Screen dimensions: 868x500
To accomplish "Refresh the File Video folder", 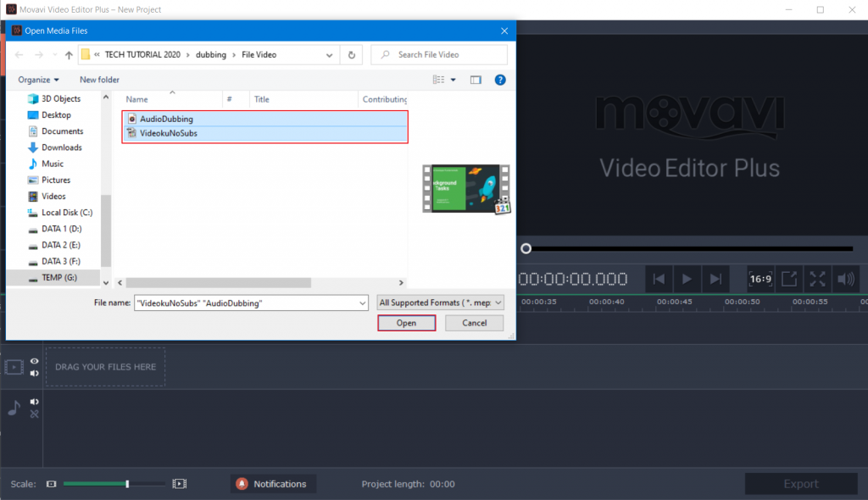I will coord(352,55).
